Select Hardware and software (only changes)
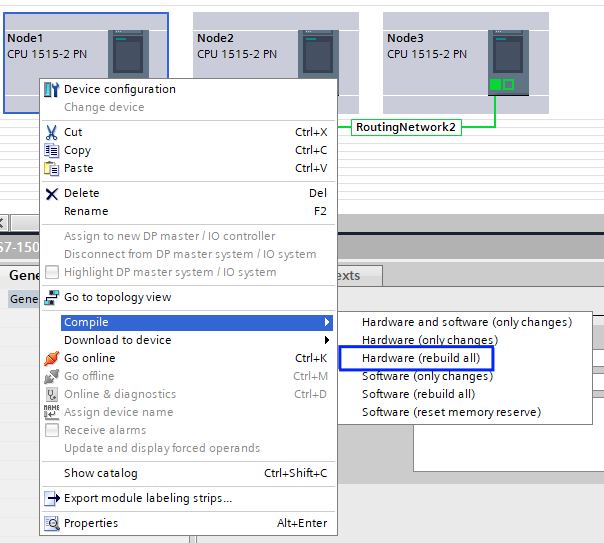 coord(466,322)
